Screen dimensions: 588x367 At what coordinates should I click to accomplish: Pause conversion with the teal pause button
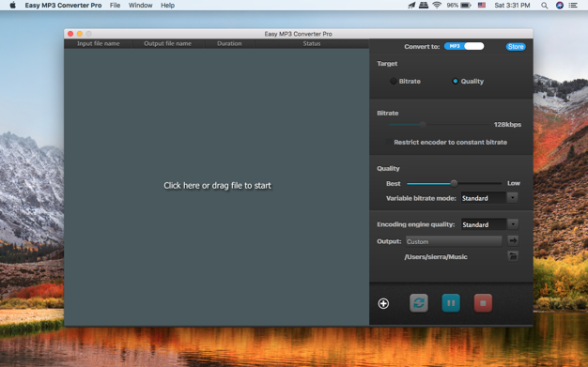pos(451,303)
